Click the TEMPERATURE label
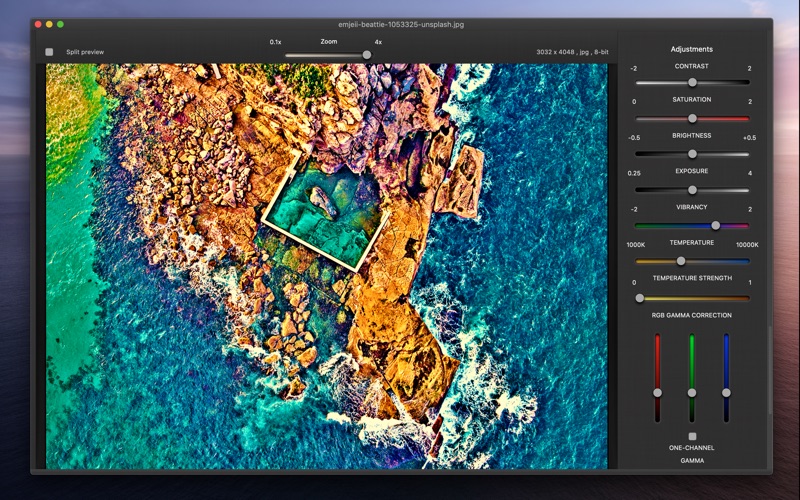800x500 pixels. click(x=692, y=243)
